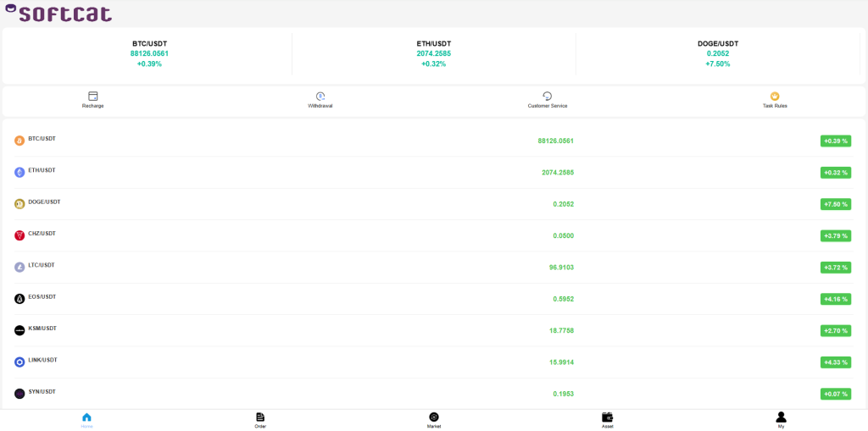Click the Bitcoin coin icon in BTC/USDT row
Image resolution: width=868 pixels, height=431 pixels.
pyautogui.click(x=19, y=141)
